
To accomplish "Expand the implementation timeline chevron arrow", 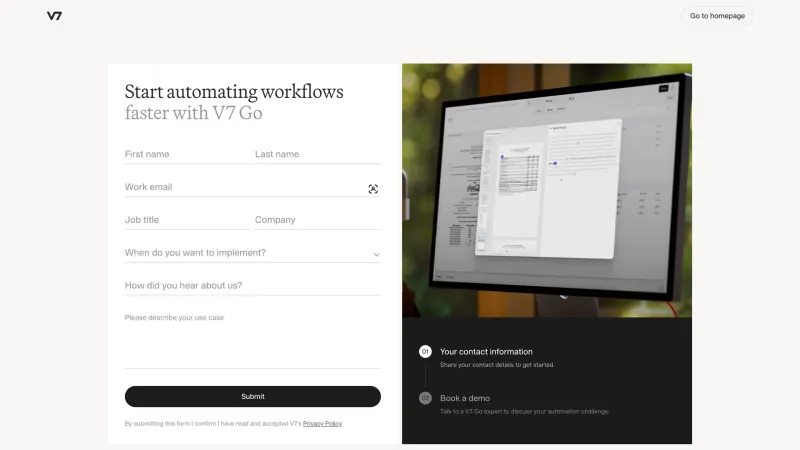I will (376, 254).
